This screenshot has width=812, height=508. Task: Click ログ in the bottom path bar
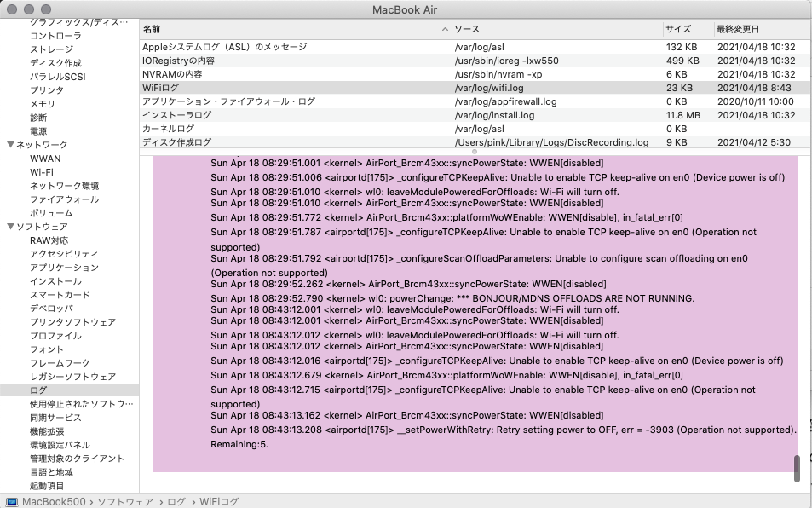176,502
